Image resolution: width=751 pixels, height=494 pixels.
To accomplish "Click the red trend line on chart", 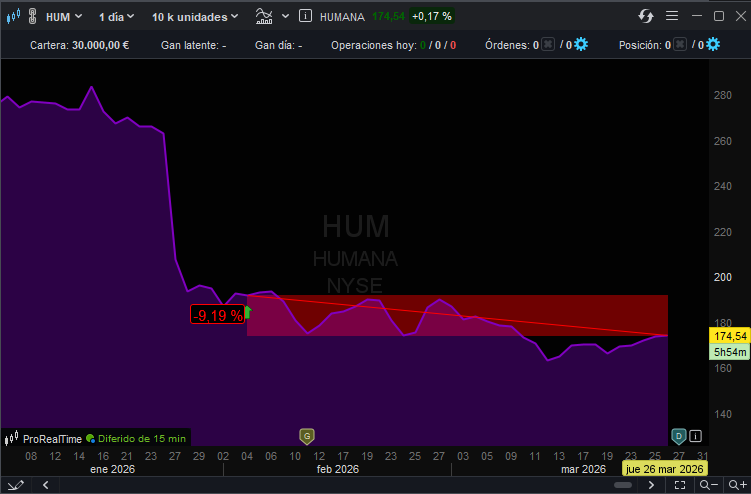I will (457, 315).
